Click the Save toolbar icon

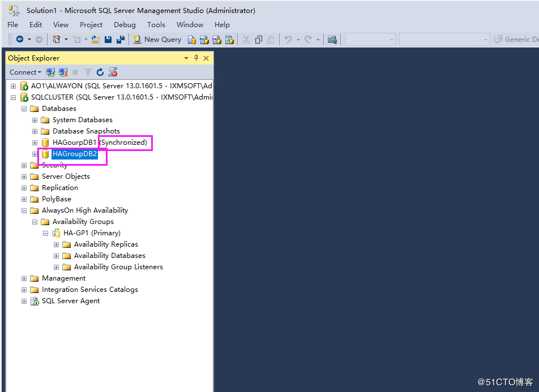pos(108,39)
